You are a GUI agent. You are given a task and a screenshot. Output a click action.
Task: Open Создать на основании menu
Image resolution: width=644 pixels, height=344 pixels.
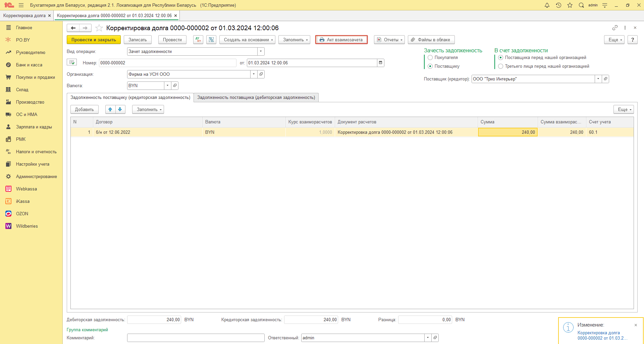pos(247,40)
